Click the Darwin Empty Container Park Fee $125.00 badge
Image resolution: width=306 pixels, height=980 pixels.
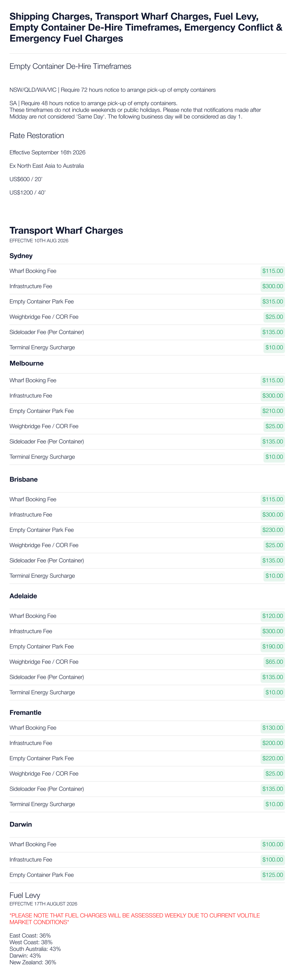272,875
